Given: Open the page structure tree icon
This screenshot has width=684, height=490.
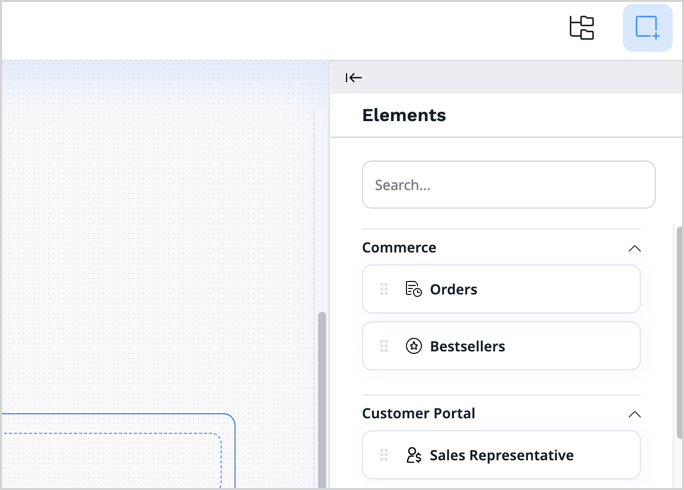Looking at the screenshot, I should (582, 28).
